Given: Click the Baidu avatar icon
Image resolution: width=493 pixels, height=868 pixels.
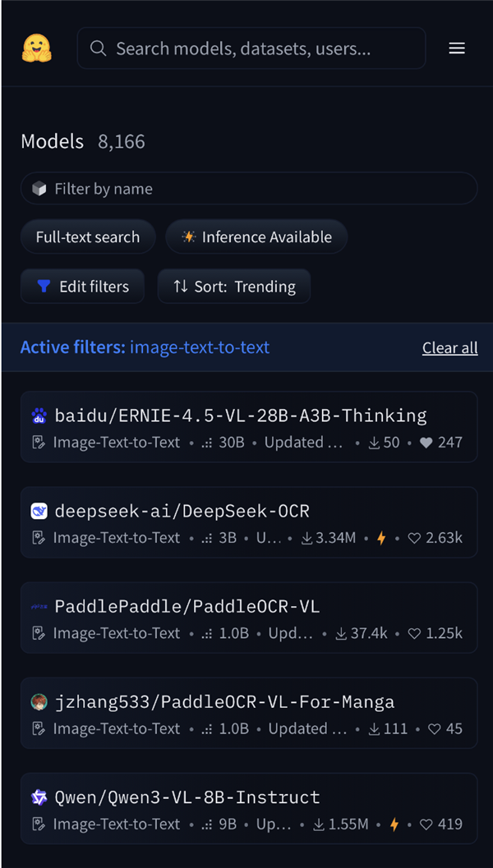Looking at the screenshot, I should click(39, 416).
